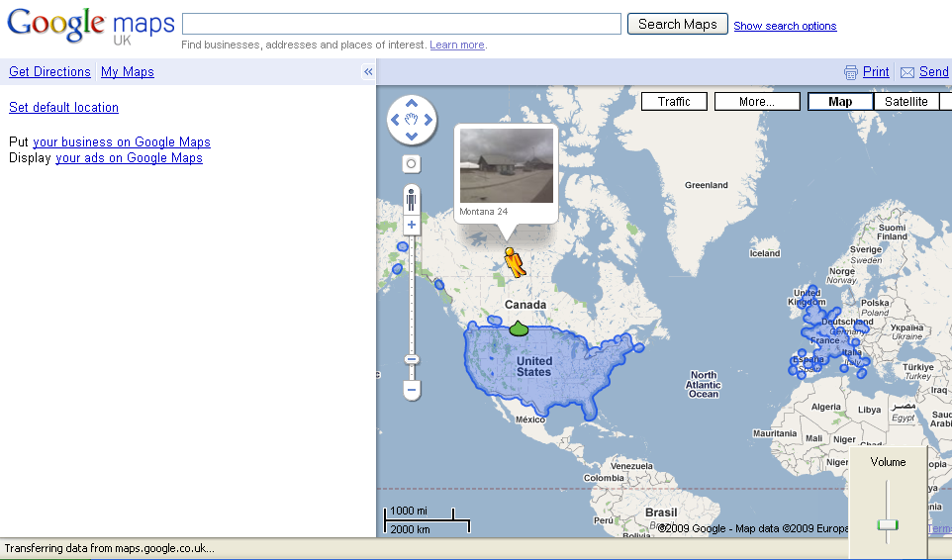Click the green marker above United States
The height and width of the screenshot is (560, 952).
pos(518,328)
